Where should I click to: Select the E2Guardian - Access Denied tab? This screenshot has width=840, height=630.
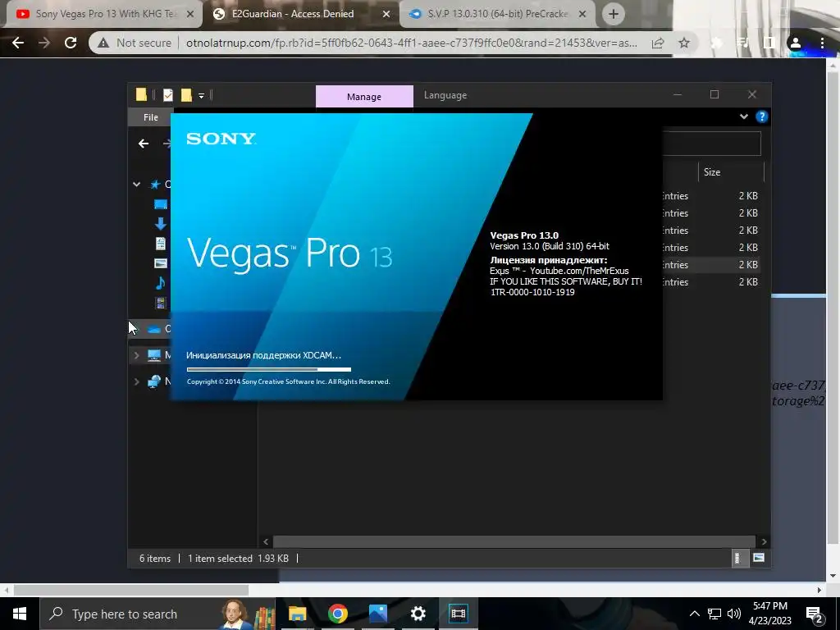click(x=293, y=14)
